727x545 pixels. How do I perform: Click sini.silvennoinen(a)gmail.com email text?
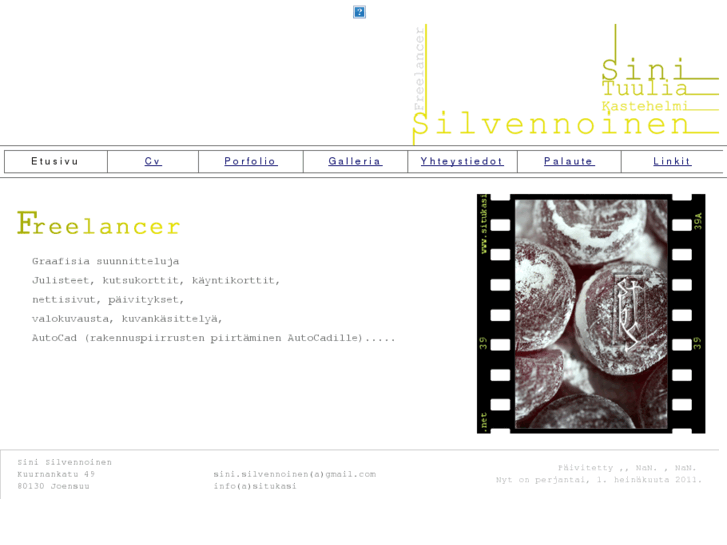coord(295,474)
